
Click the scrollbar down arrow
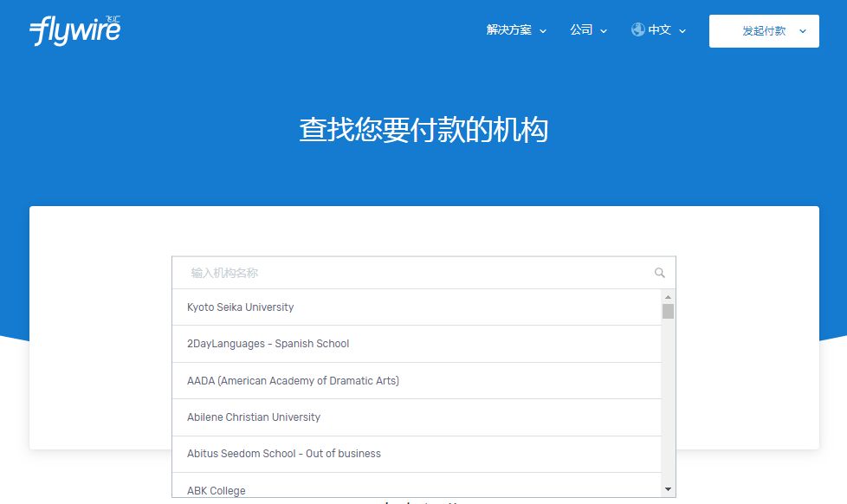[x=667, y=488]
